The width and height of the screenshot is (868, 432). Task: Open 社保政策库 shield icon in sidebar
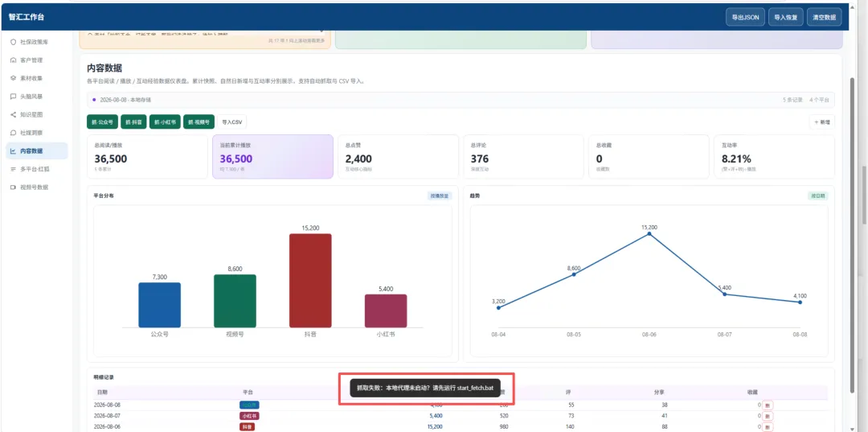click(x=14, y=42)
